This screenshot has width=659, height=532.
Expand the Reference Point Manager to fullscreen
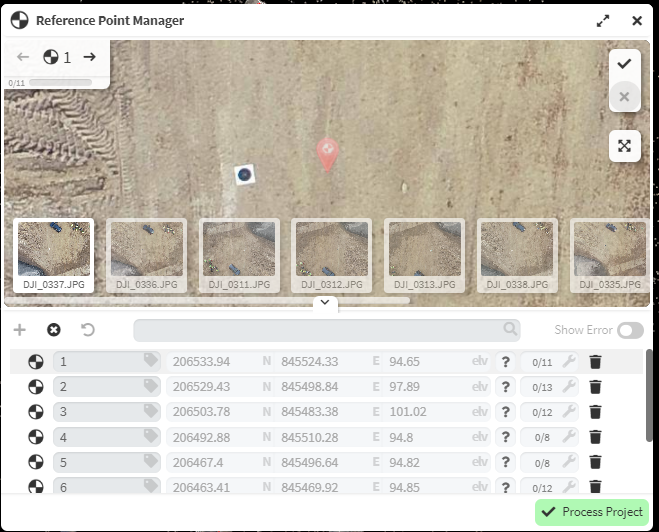tap(603, 20)
